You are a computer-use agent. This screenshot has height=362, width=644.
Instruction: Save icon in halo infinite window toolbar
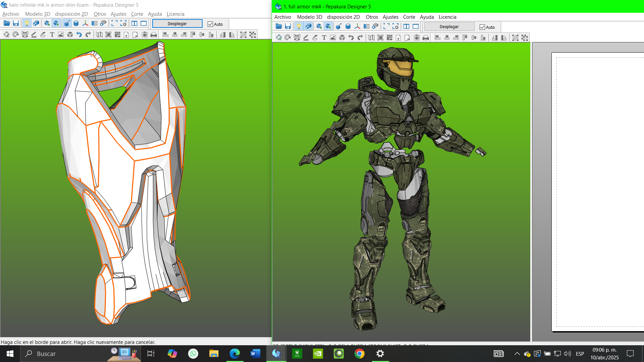16,23
